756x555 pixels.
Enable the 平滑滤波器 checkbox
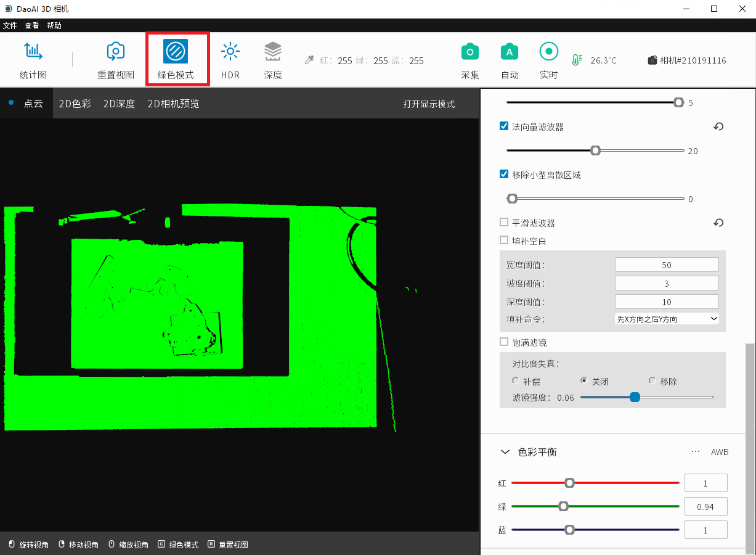point(504,223)
